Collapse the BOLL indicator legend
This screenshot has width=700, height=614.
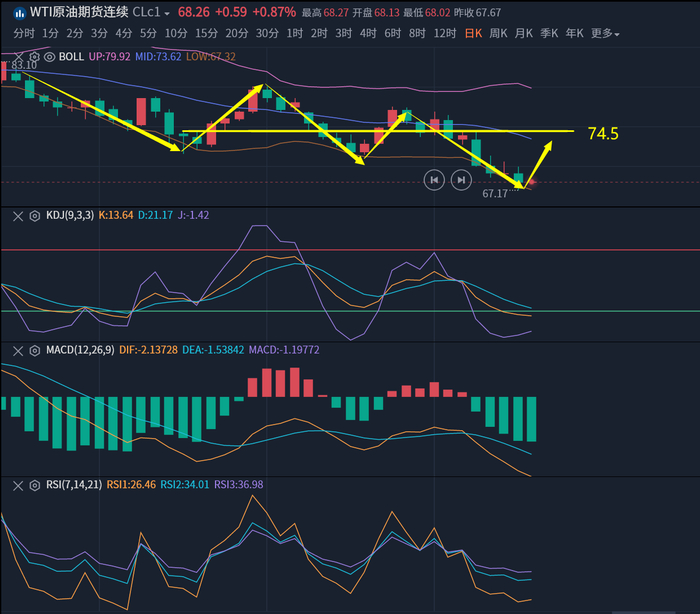click(x=17, y=56)
